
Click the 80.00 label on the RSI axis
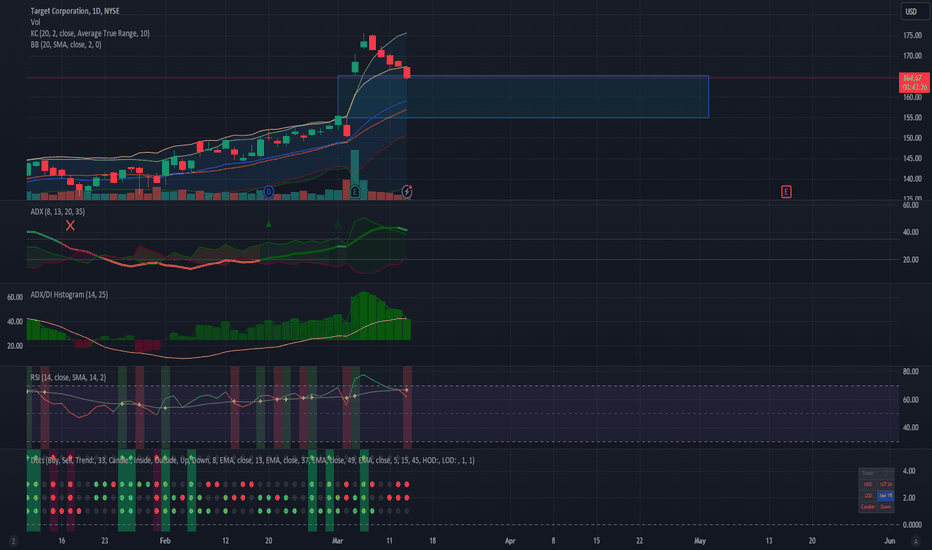point(911,372)
